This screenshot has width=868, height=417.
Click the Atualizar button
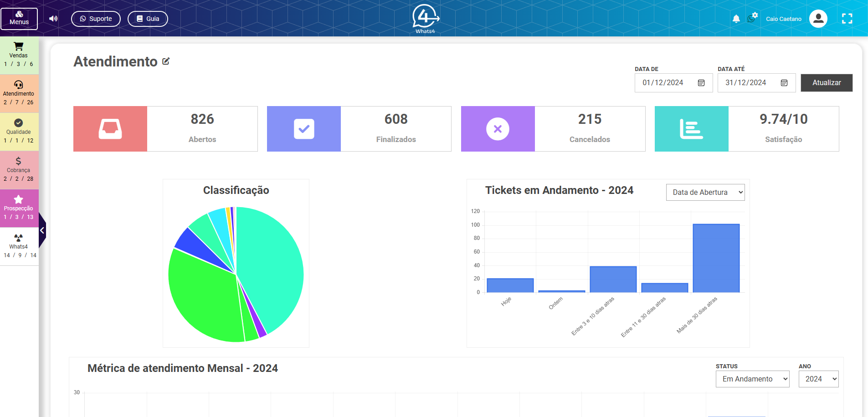click(826, 83)
